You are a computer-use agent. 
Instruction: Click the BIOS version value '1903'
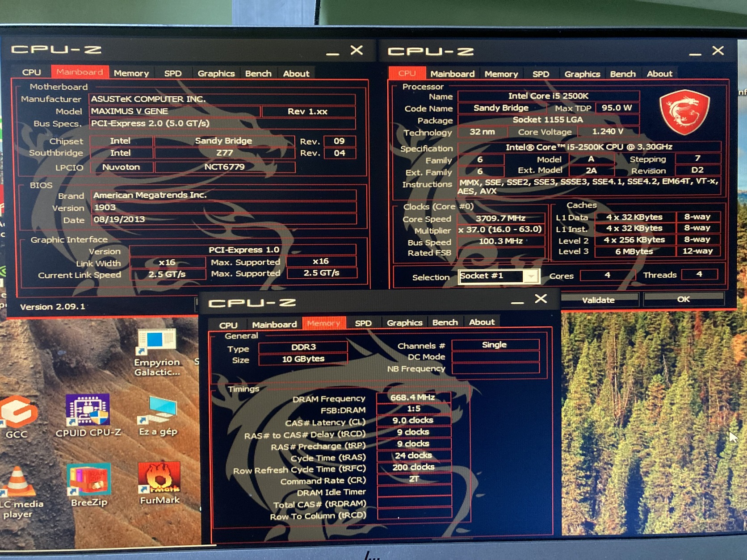(x=224, y=207)
